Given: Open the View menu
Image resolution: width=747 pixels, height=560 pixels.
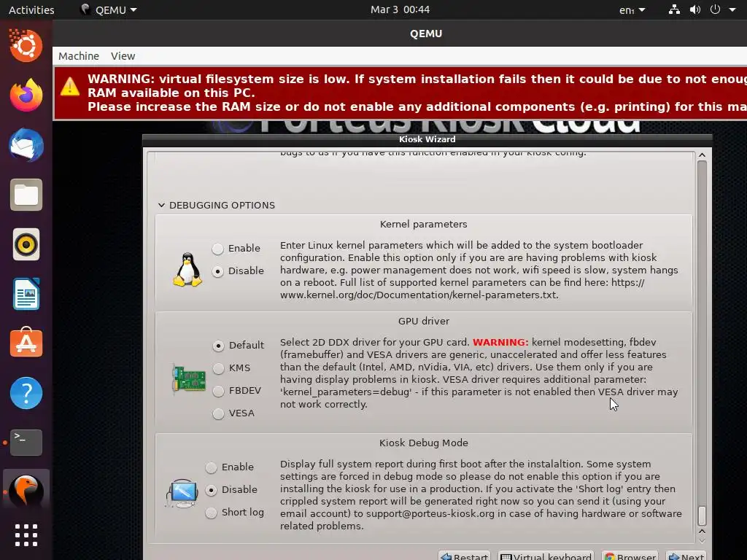Looking at the screenshot, I should [x=123, y=56].
